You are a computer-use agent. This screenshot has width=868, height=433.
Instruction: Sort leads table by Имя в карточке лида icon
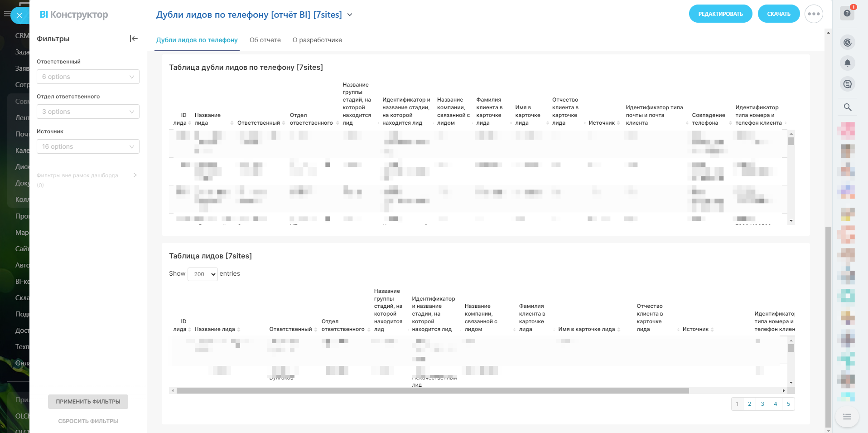[619, 329]
